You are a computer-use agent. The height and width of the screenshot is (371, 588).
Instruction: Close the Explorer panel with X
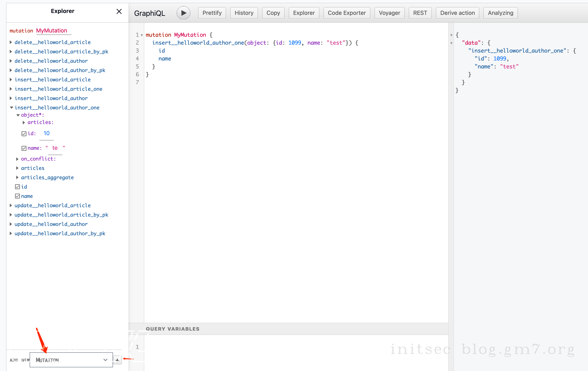pyautogui.click(x=119, y=11)
